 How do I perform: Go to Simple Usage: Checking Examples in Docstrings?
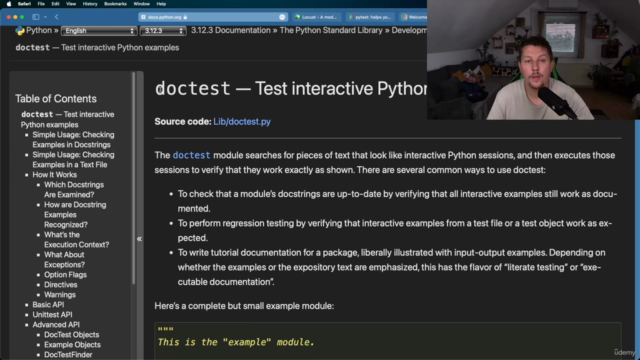(73, 140)
